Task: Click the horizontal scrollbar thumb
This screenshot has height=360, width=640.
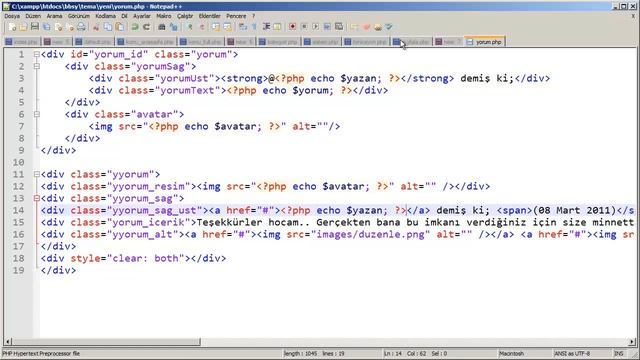Action: (107, 342)
